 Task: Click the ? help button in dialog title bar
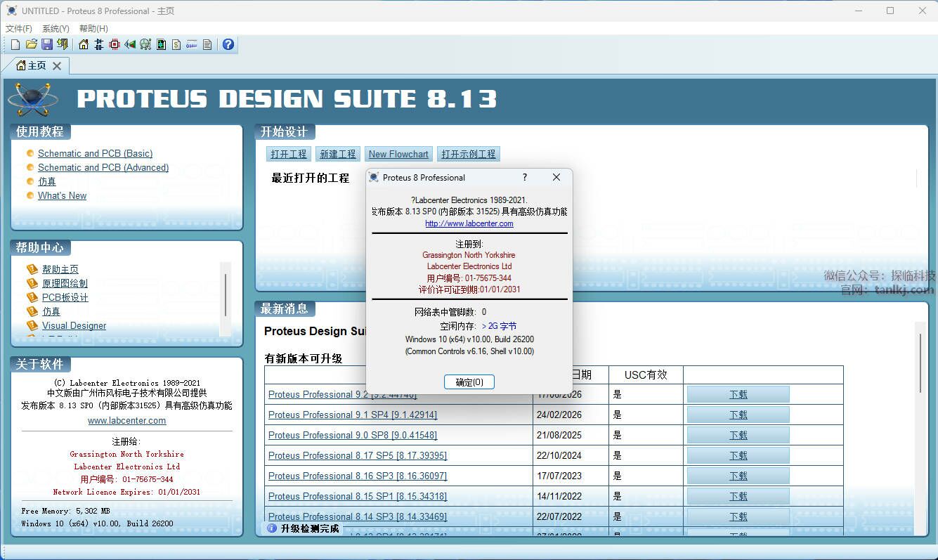pyautogui.click(x=524, y=177)
